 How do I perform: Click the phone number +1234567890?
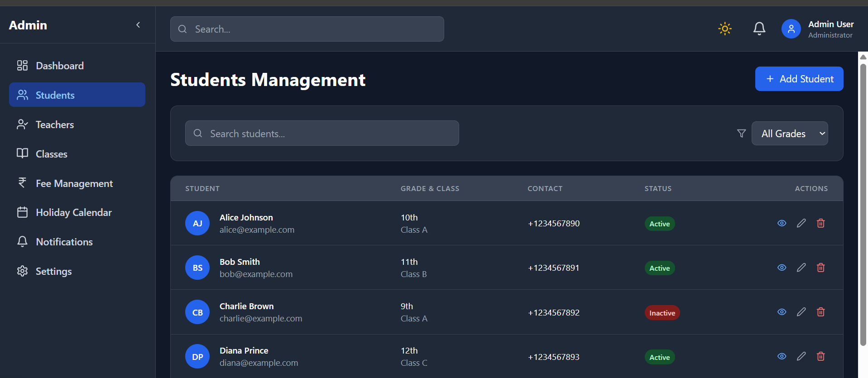[554, 223]
